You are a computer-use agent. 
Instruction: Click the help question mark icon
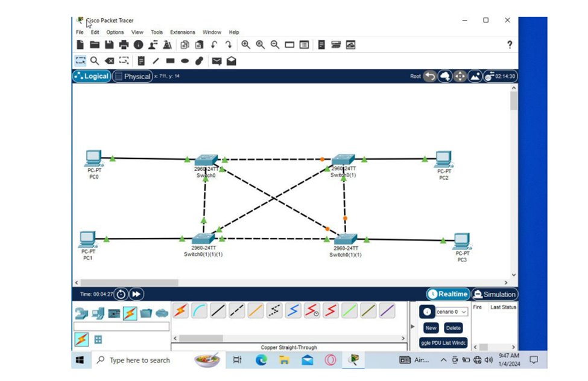pyautogui.click(x=509, y=45)
